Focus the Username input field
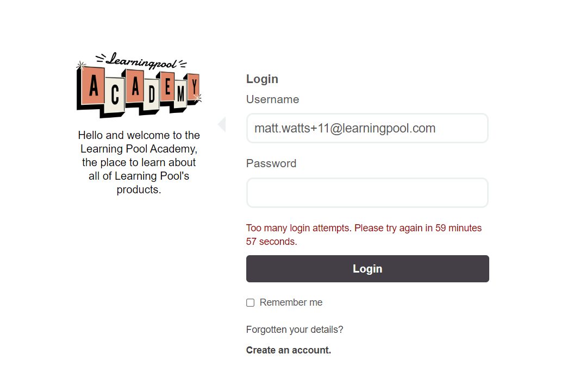Screen dimensions: 586x392 [x=367, y=129]
